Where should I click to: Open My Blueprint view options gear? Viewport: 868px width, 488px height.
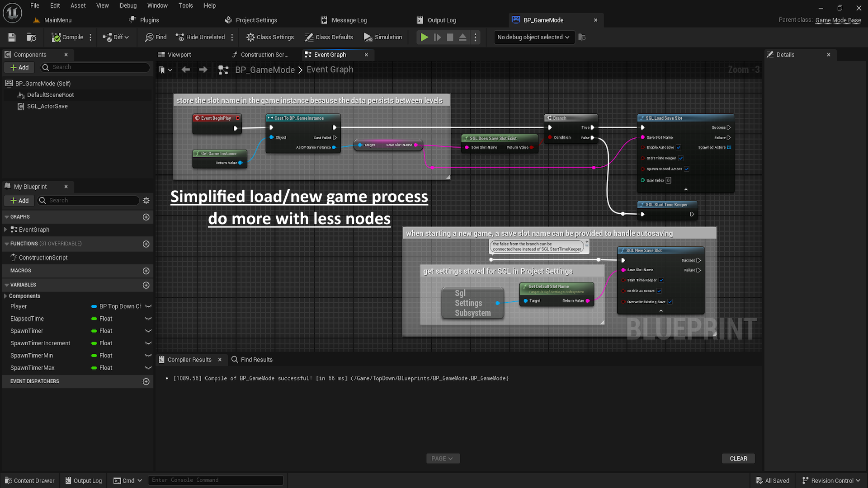coord(146,201)
